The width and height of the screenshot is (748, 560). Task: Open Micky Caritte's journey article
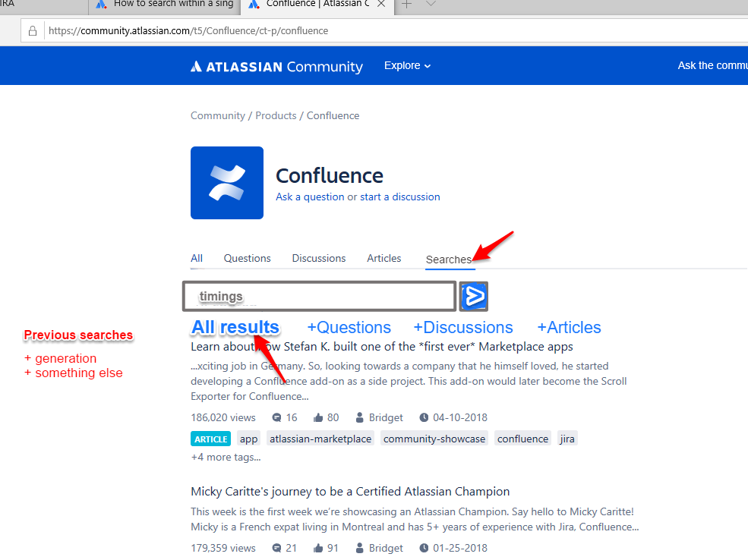[350, 492]
